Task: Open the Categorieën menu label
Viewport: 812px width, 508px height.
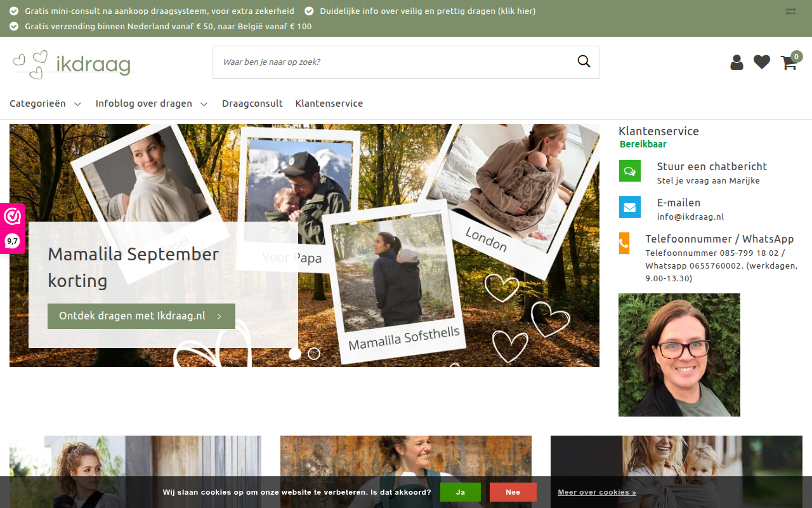Action: pos(37,104)
